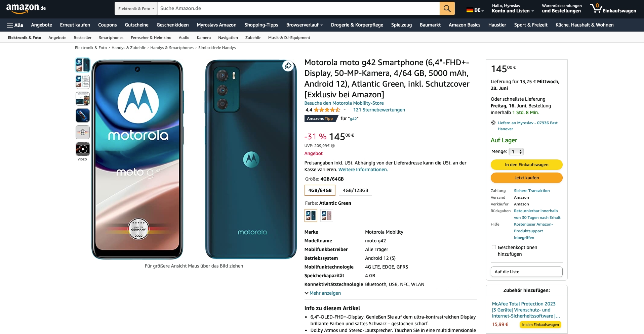This screenshot has width=644, height=334.
Task: Click the share icon on product image
Action: (x=288, y=66)
